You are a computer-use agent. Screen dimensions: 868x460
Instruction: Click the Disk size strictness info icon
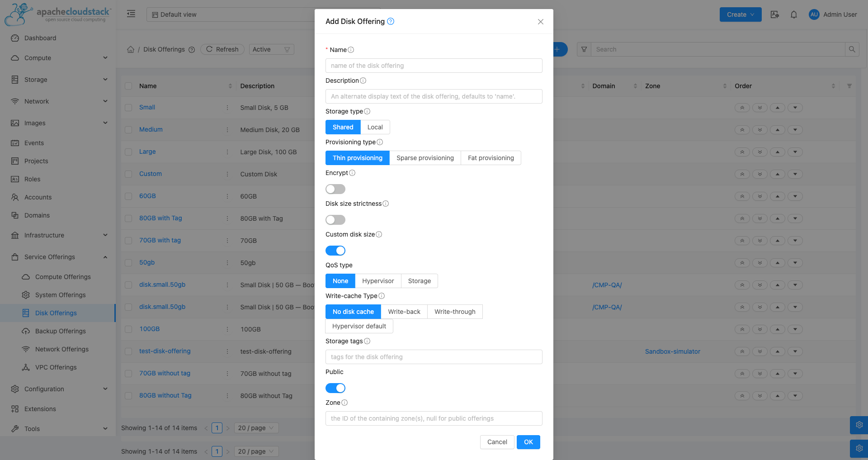(386, 204)
